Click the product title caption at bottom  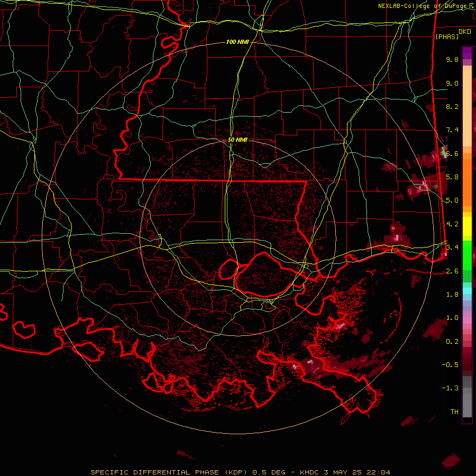click(x=241, y=472)
